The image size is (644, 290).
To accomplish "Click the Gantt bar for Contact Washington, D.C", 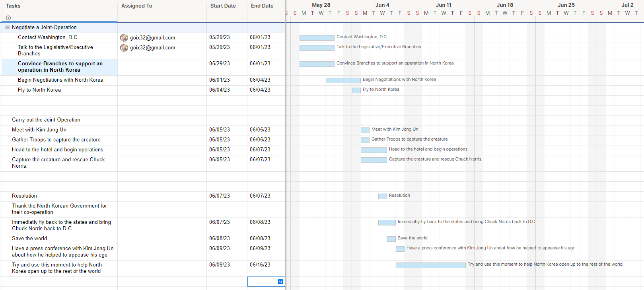I will 317,38.
